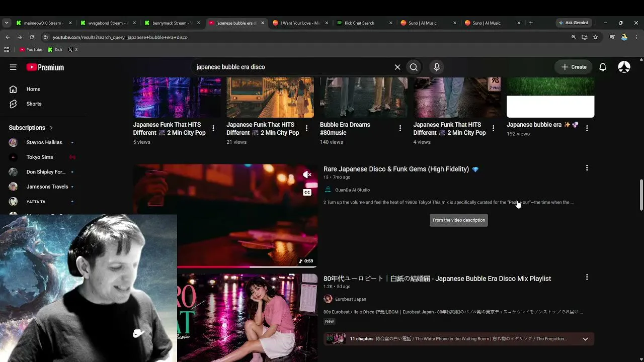Screen dimensions: 644x362
Task: Open the YouTube guide hamburger menu
Action: tap(13, 67)
